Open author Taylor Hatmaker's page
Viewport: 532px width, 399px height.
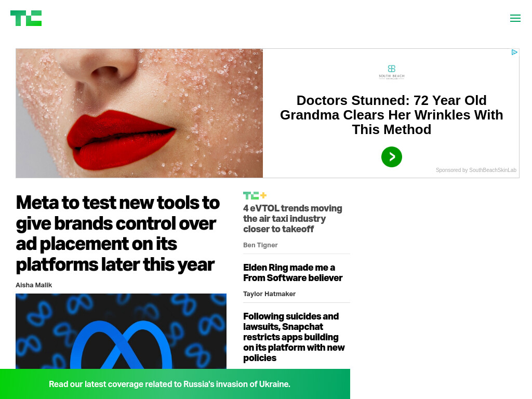tap(270, 294)
